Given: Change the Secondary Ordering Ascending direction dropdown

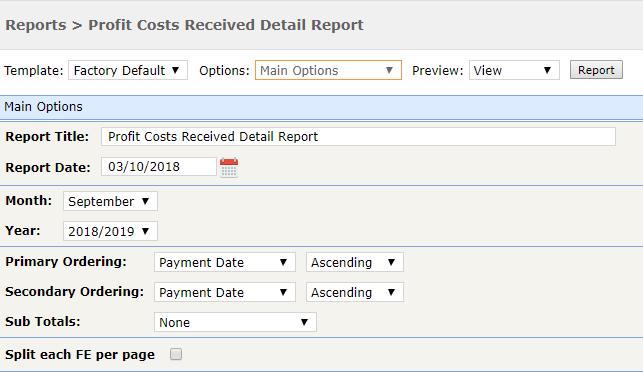Looking at the screenshot, I should (x=355, y=292).
